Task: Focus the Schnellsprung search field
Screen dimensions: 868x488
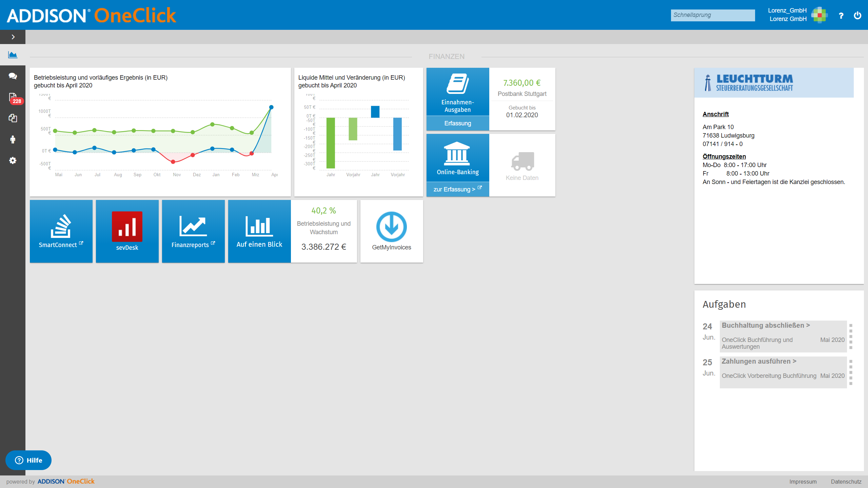Action: (713, 15)
